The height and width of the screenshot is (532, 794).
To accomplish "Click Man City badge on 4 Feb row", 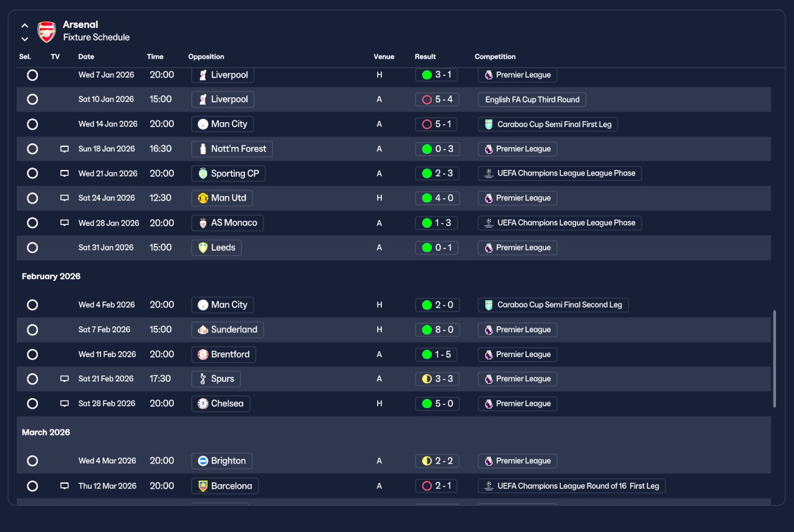I will pos(202,305).
